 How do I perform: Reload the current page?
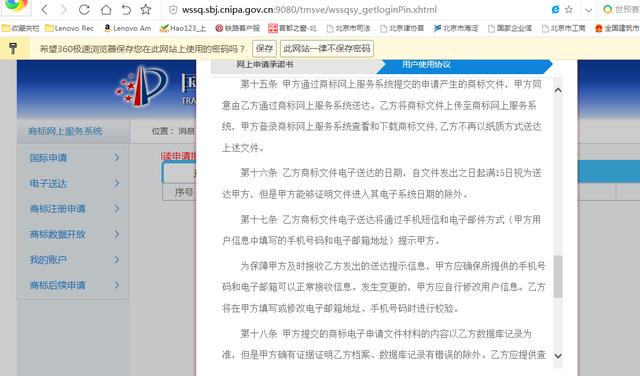(84, 9)
